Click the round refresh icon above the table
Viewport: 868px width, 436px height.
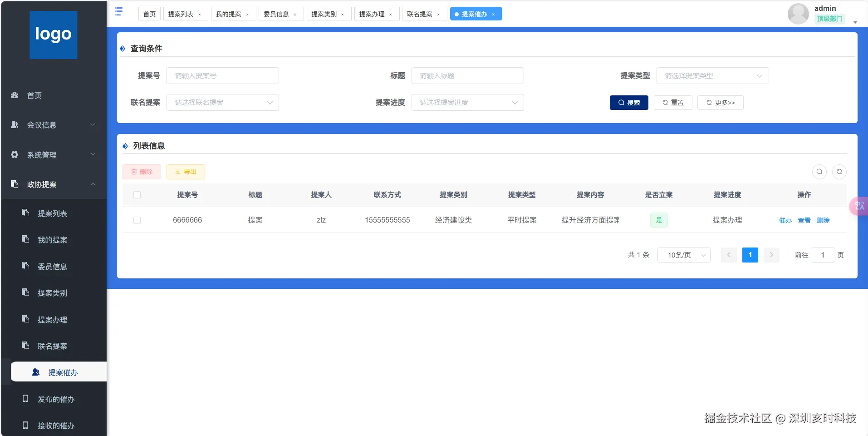point(839,172)
